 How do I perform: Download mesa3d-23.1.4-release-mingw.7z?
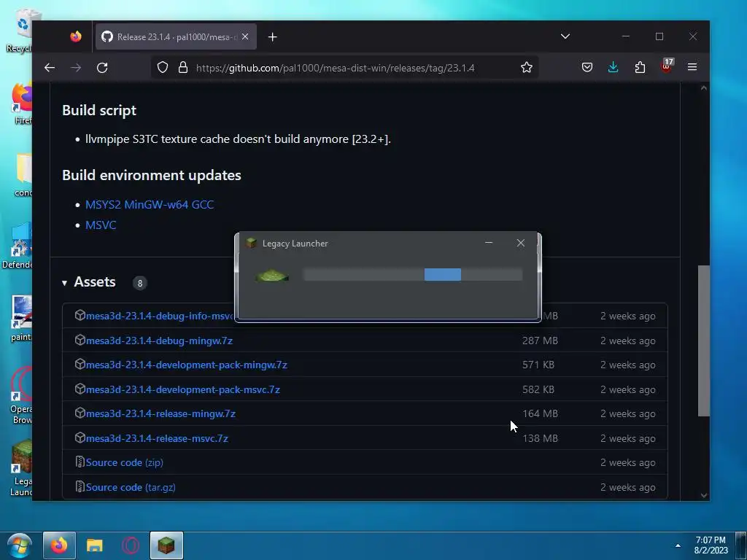pos(160,414)
